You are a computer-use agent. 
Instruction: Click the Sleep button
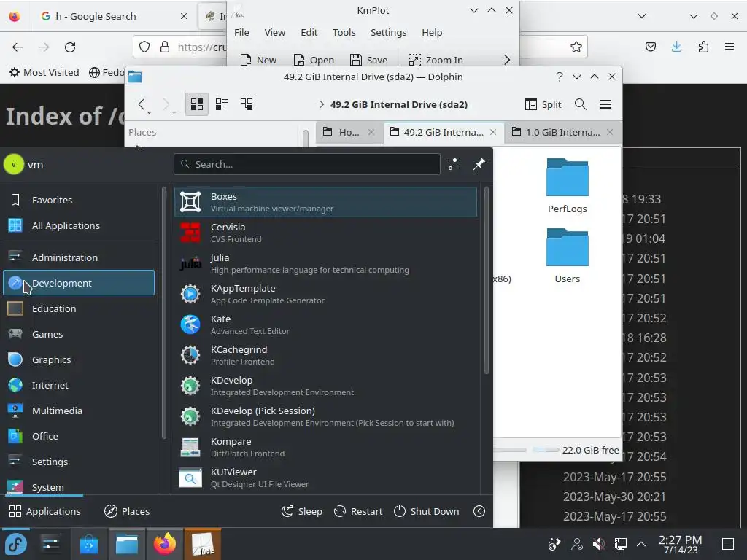(x=302, y=511)
